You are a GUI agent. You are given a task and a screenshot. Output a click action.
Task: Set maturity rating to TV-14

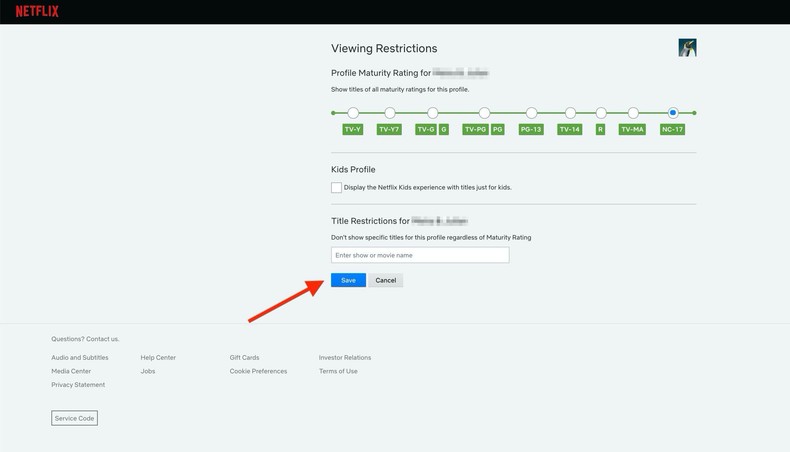570,113
